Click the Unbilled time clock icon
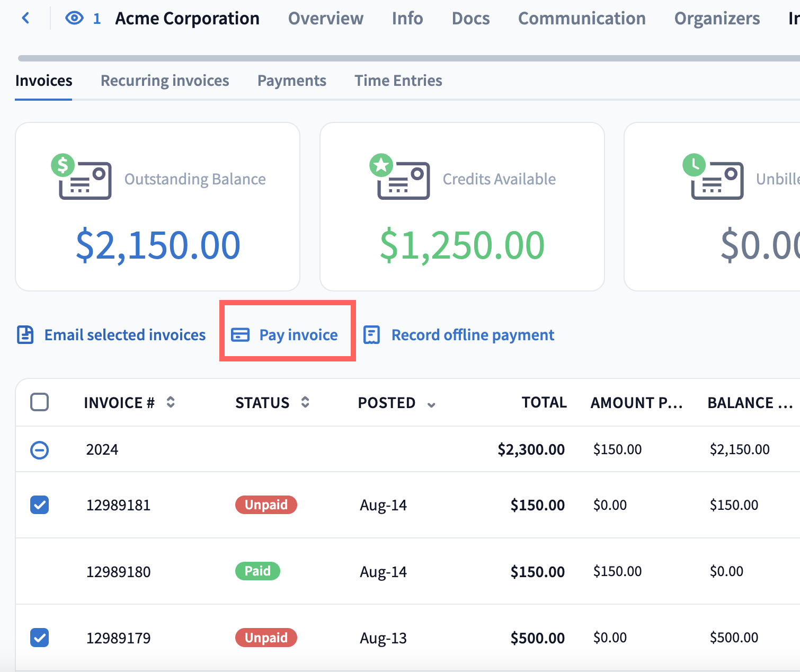800x672 pixels. click(x=694, y=165)
